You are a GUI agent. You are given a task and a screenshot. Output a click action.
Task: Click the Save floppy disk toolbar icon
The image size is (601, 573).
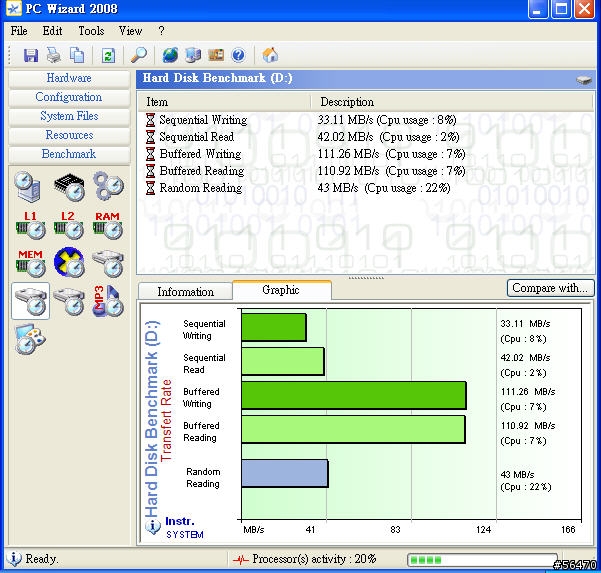(x=31, y=55)
